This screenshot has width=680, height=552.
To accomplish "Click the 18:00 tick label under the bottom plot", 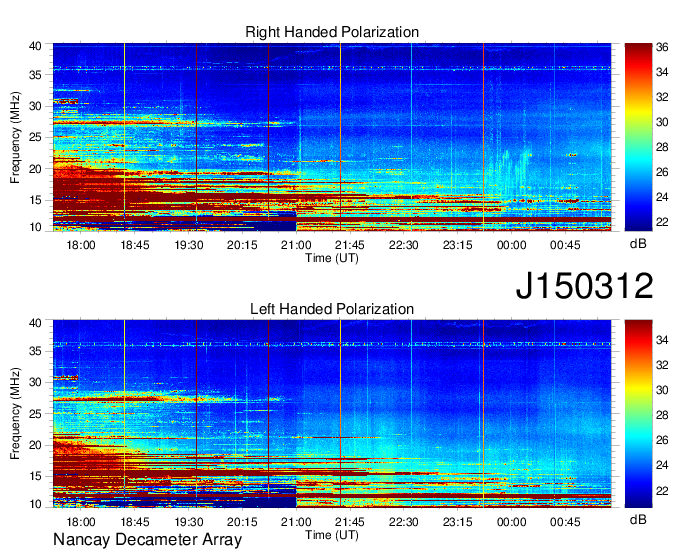I will tap(81, 522).
